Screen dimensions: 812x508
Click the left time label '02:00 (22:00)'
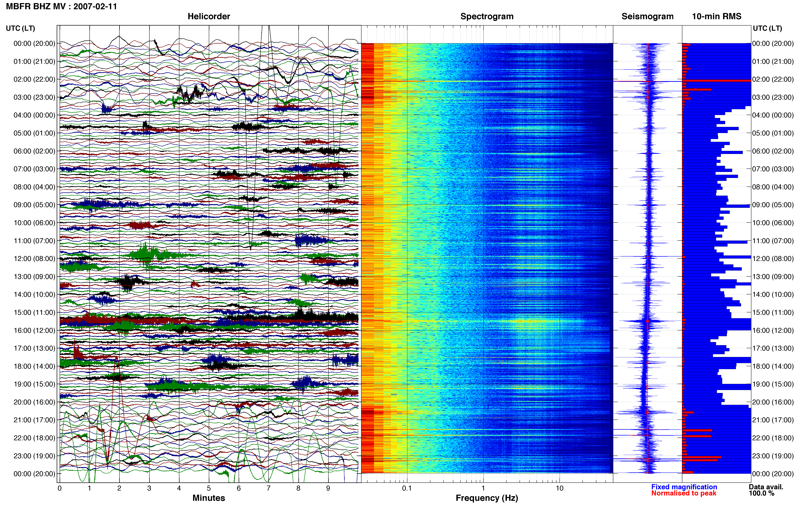pos(34,79)
